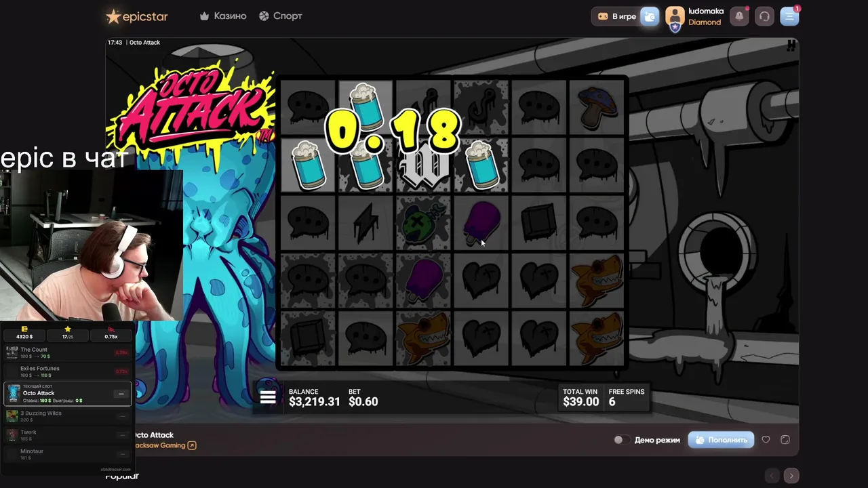This screenshot has width=868, height=488.
Task: Enter fullscreen mode for the game
Action: (x=785, y=440)
